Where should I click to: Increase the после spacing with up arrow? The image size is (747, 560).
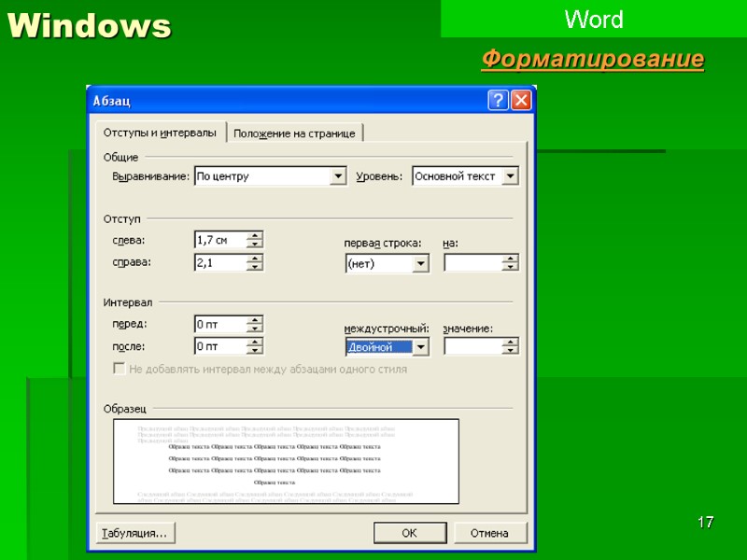tap(255, 342)
